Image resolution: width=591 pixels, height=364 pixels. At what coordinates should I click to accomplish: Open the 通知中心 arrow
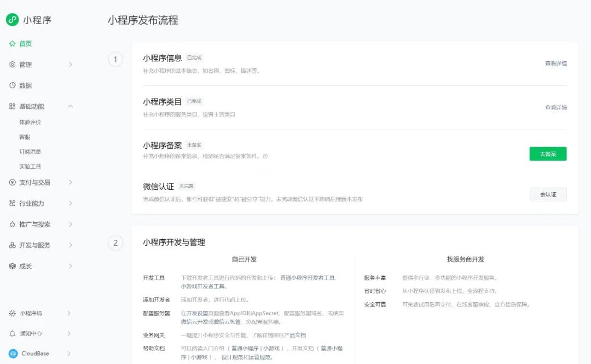tap(69, 333)
